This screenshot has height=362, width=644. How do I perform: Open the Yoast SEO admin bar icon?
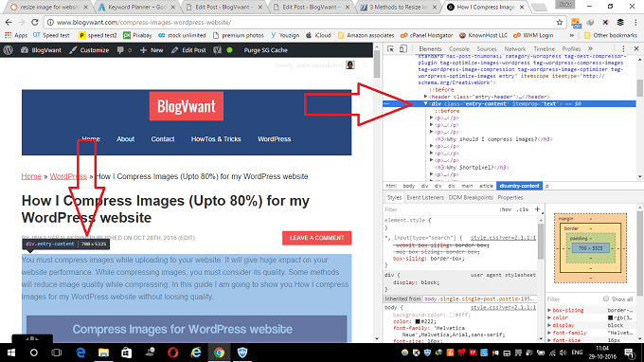click(217, 50)
